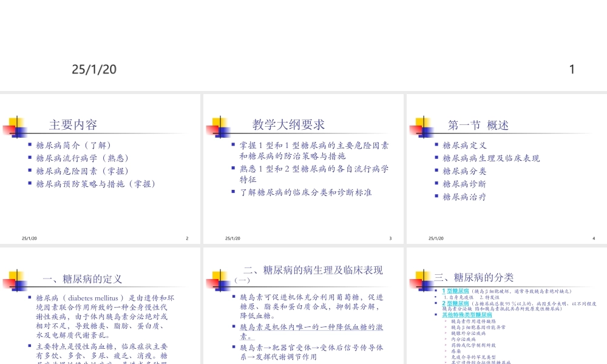
Task: Click the page number 1 in the header
Action: pos(572,69)
